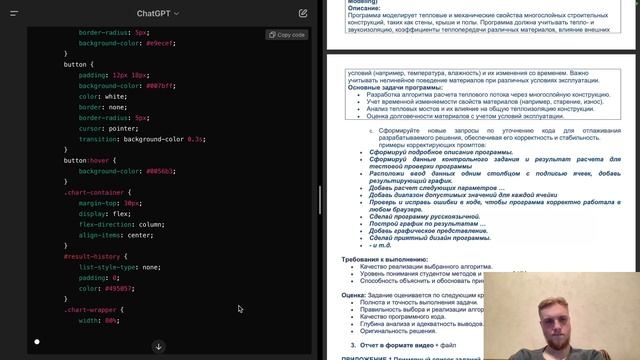Click 'Сделай приятный дизайн программы.' bullet in document
Viewport: 640px width, 360px height.
[430, 238]
